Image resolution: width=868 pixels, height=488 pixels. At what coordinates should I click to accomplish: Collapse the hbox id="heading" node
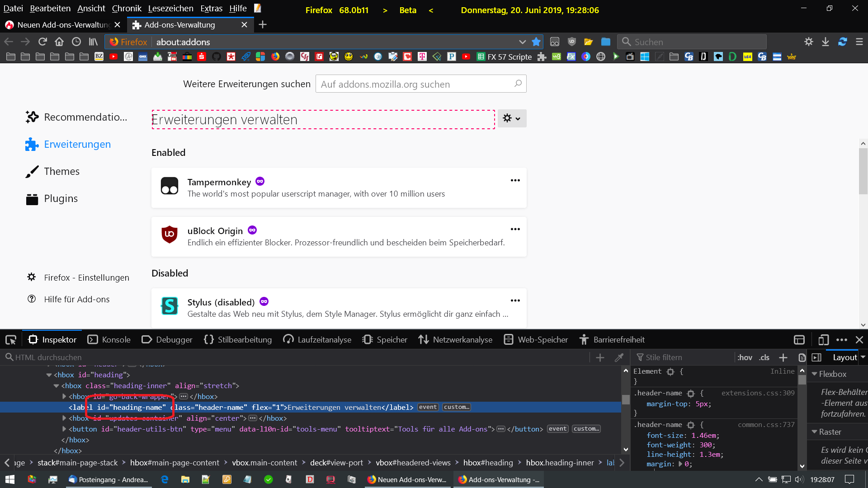coord(49,375)
